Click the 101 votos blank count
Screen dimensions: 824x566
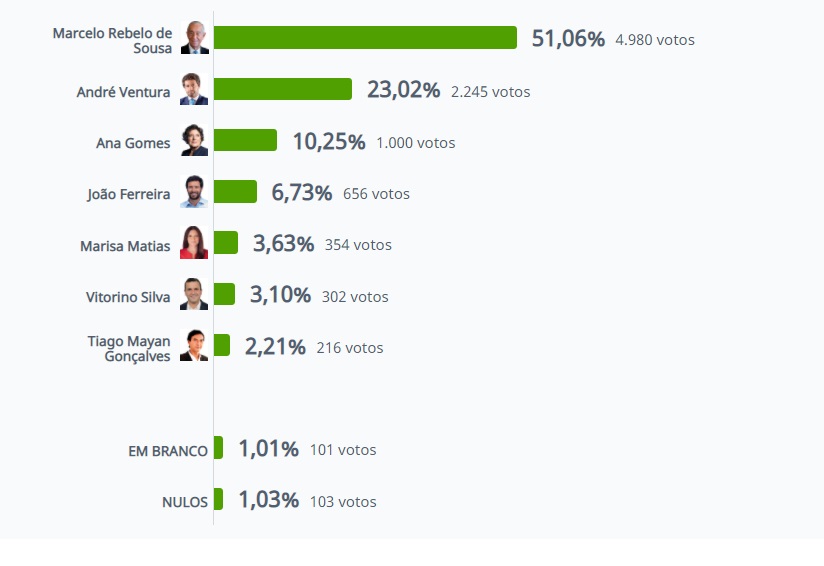(x=343, y=450)
